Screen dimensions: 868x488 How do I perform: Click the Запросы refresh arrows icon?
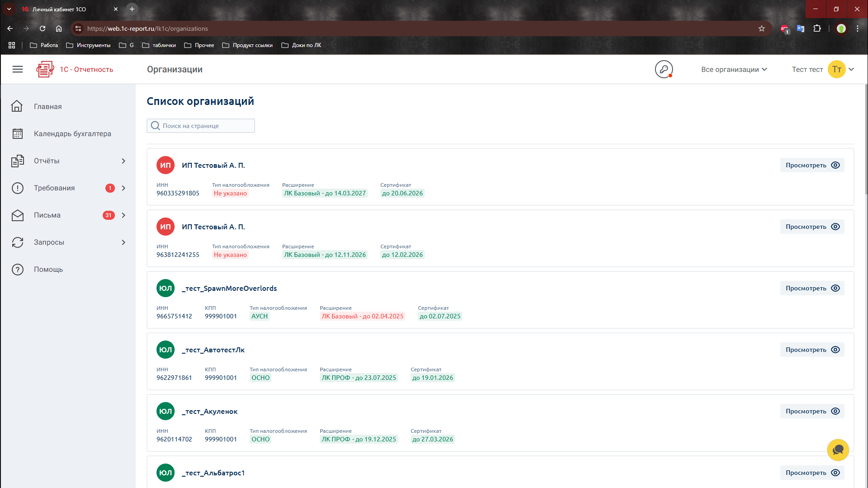point(17,242)
